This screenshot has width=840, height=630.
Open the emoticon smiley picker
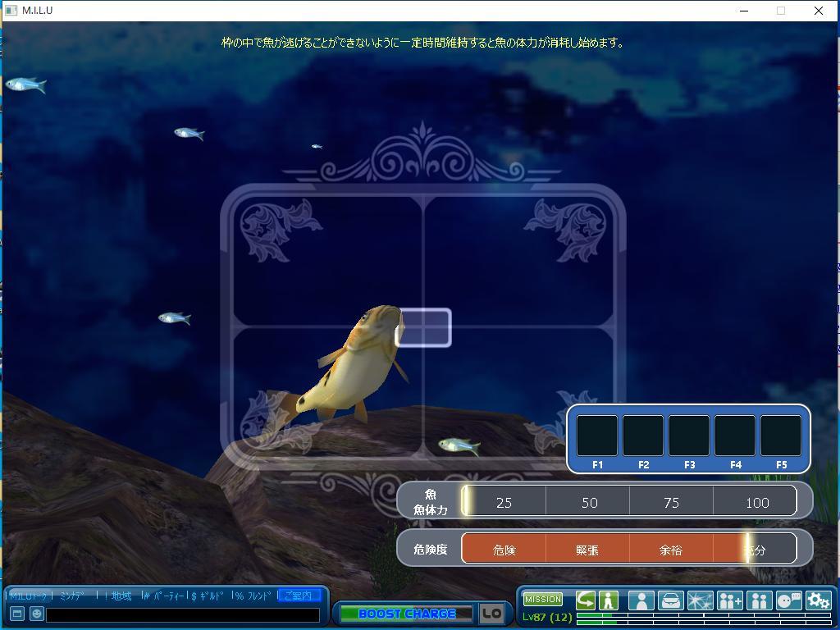[36, 614]
